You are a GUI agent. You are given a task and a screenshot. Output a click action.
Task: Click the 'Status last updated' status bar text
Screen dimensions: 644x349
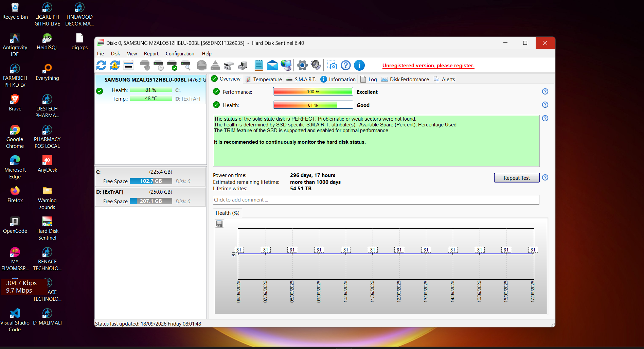[148, 324]
